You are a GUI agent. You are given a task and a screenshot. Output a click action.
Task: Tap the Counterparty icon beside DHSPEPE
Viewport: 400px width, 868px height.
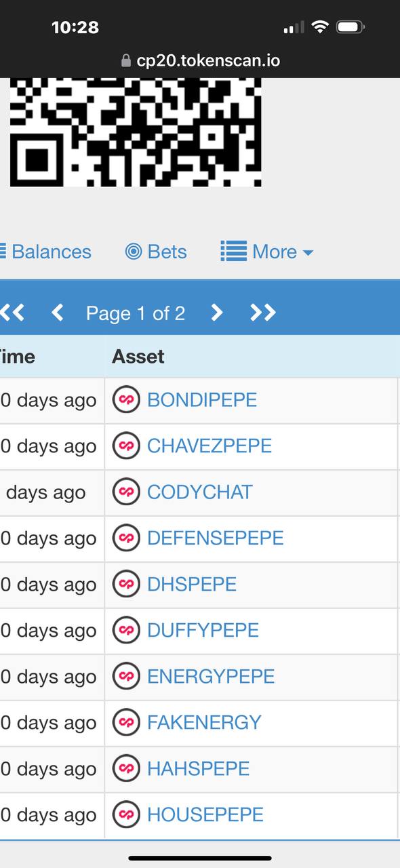tap(126, 584)
